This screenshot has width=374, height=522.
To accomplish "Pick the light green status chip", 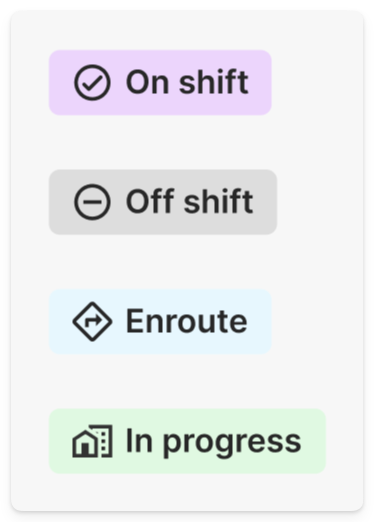I will pos(187,441).
